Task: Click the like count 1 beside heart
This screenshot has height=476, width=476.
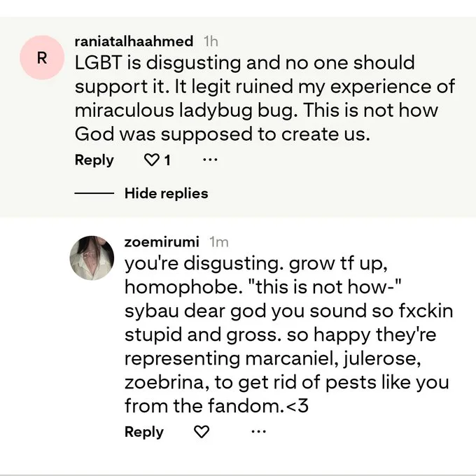Action: [x=167, y=160]
